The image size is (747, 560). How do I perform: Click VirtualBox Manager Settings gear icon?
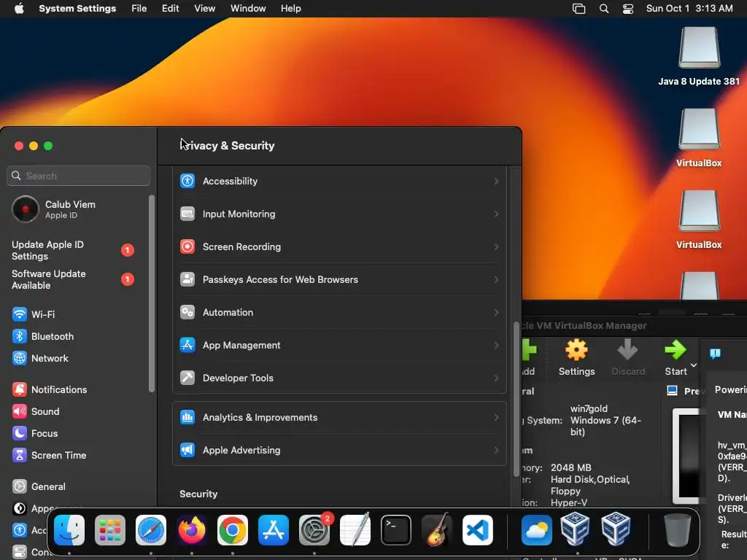(576, 350)
